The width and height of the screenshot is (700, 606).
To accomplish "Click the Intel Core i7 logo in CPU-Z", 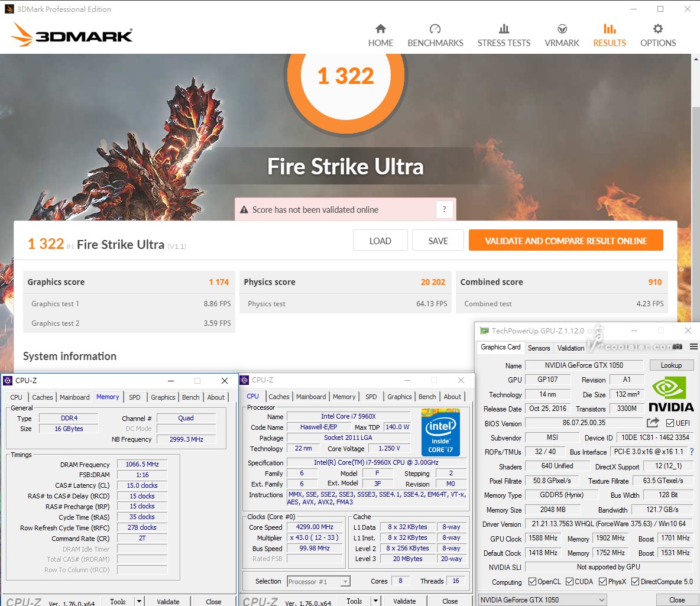I will pos(440,432).
